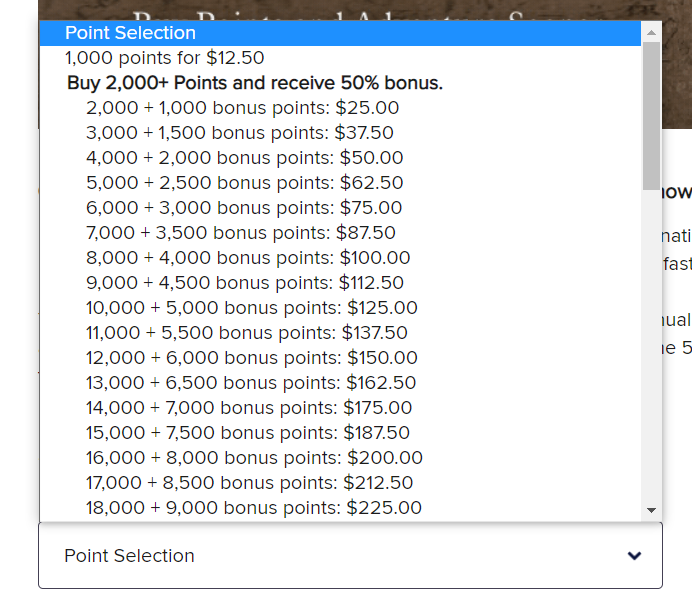
Task: Select 3,000 + 1,500 bonus points: $37.50
Action: click(x=240, y=133)
